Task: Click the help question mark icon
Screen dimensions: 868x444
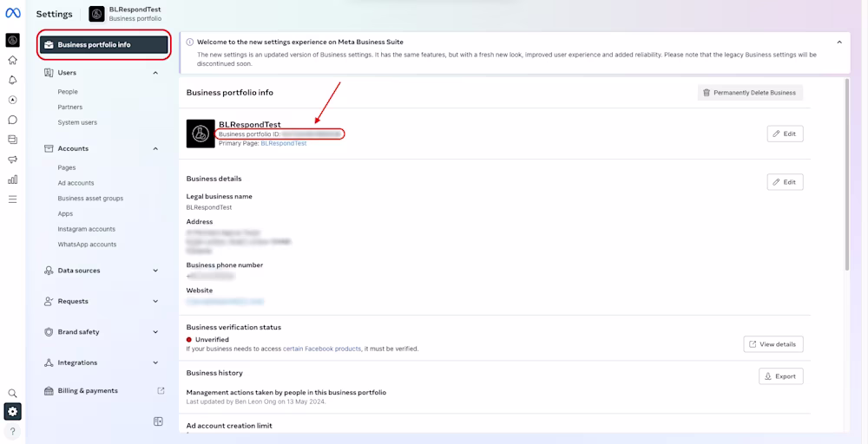Action: point(12,431)
